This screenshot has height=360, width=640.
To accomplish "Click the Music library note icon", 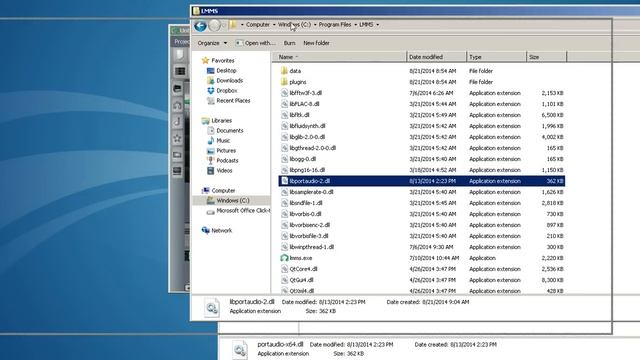I will (211, 140).
